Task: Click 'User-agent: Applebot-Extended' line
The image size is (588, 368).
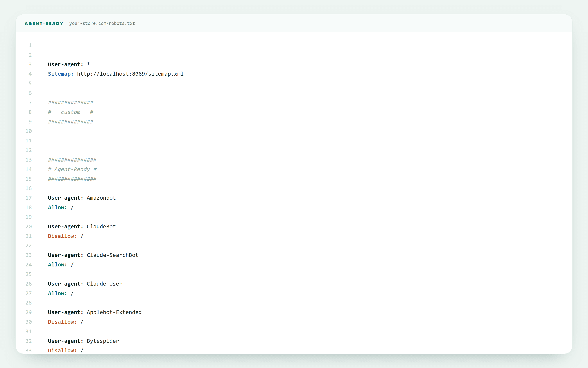Action: (95, 312)
